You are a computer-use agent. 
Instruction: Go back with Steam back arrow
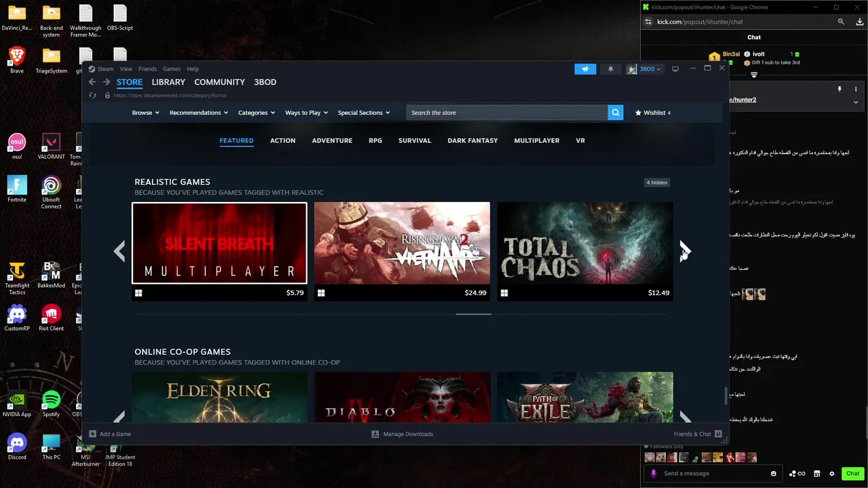tap(92, 82)
